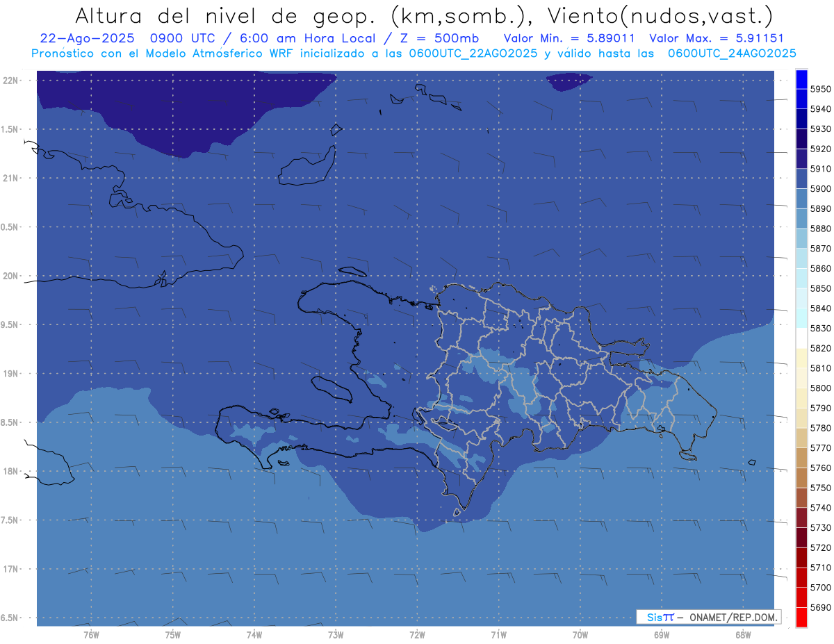
Task: Select the '17N' latitude label
Action: pos(10,569)
